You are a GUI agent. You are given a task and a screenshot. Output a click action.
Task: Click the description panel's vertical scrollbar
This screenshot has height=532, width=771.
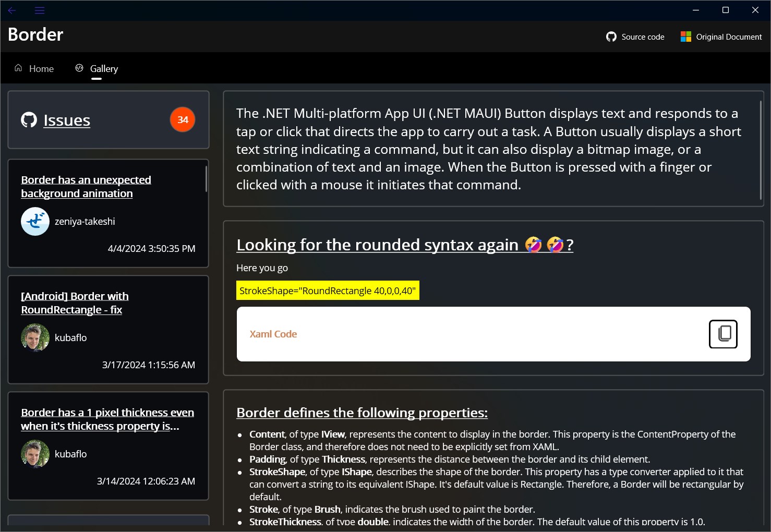pos(761,150)
